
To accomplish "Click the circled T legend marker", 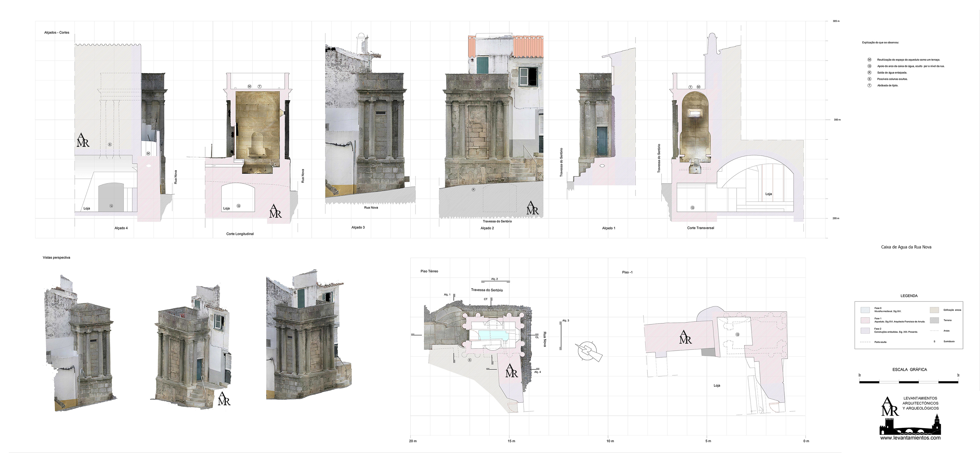I will [869, 86].
